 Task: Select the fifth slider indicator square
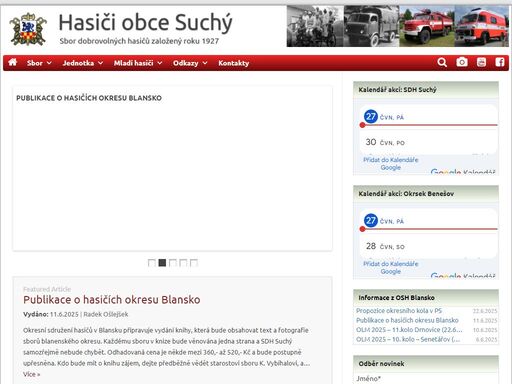click(x=194, y=263)
